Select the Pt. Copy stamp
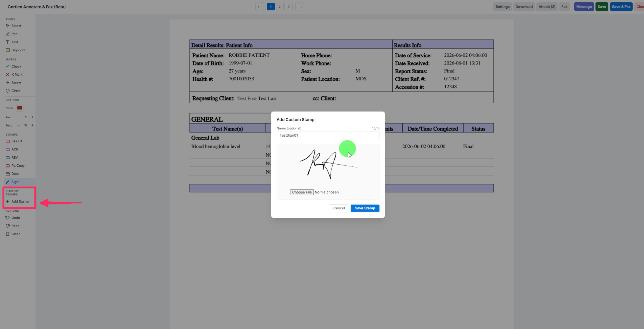This screenshot has height=329, width=644. [x=18, y=166]
